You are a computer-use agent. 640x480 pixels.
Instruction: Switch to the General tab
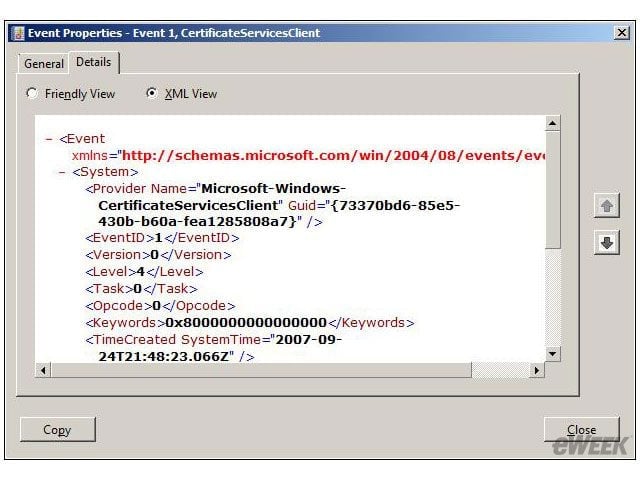(x=44, y=64)
